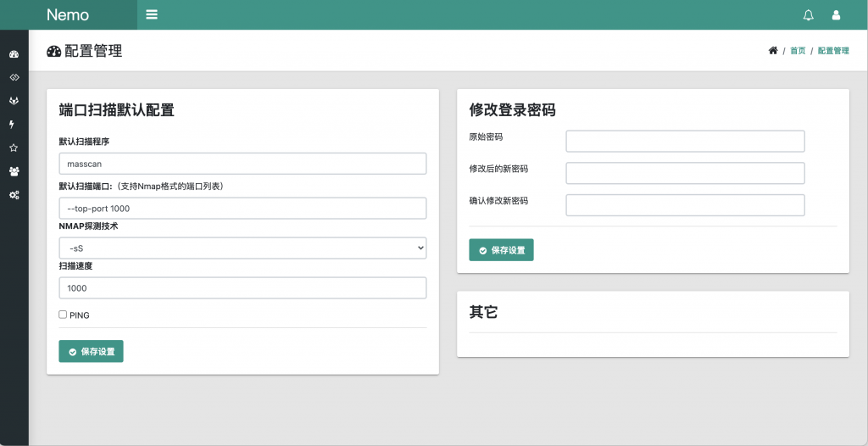Screen dimensions: 868x446
Task: Expand the NMAP探测技术 dropdown
Action: click(242, 248)
